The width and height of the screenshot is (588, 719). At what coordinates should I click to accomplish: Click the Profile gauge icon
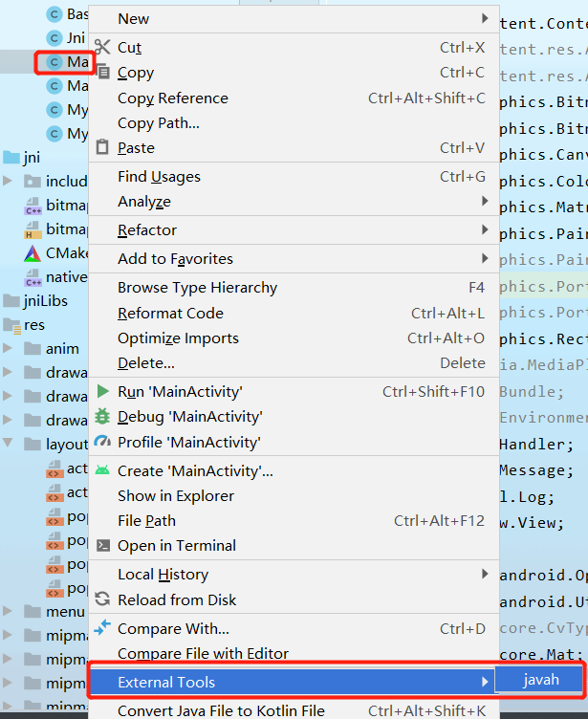[x=102, y=441]
